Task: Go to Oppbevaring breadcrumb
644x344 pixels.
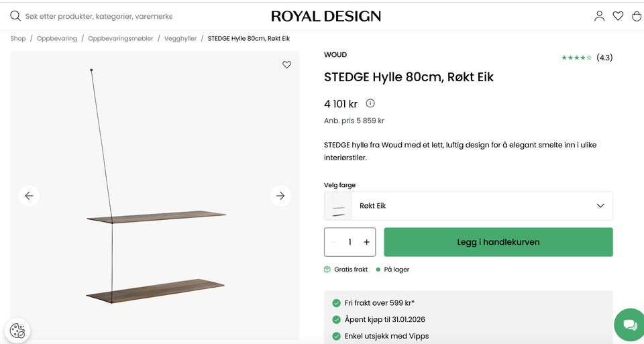Action: (57, 39)
